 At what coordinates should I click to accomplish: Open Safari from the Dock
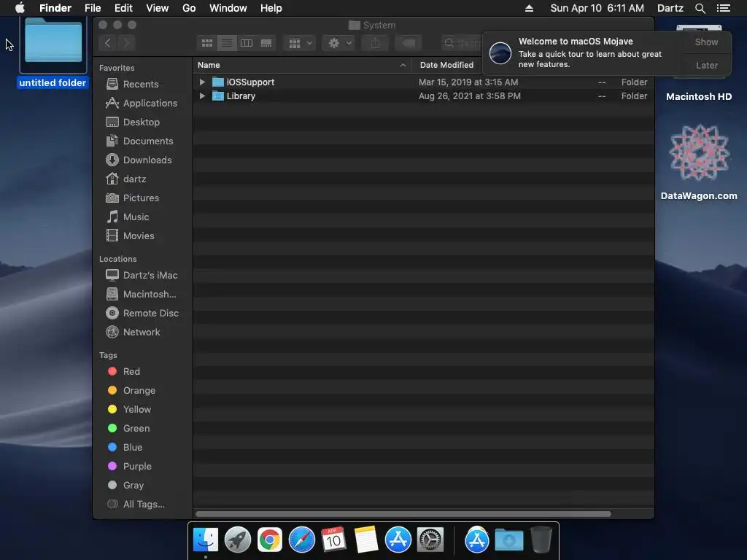click(301, 540)
